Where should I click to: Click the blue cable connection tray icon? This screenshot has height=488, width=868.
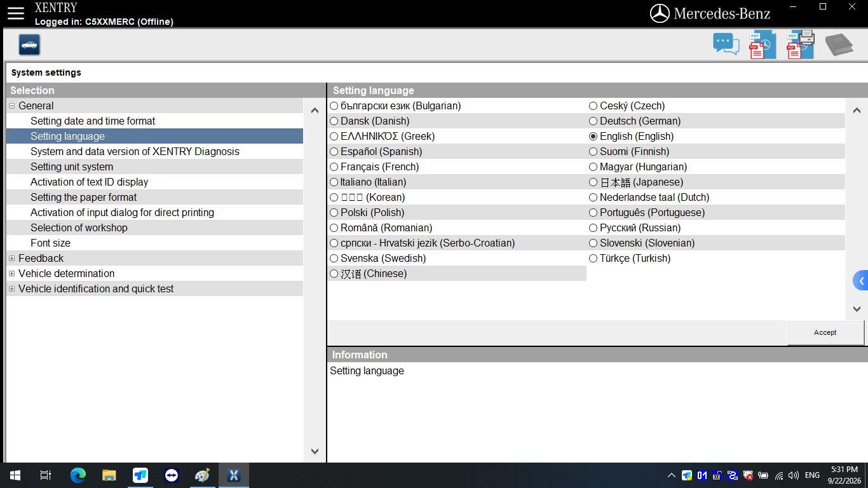pyautogui.click(x=733, y=475)
